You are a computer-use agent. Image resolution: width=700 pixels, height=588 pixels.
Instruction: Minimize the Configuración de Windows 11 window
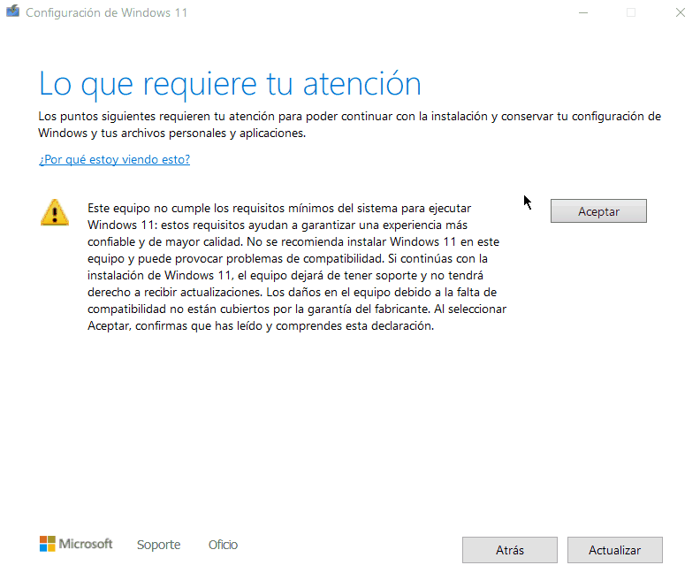pyautogui.click(x=583, y=12)
